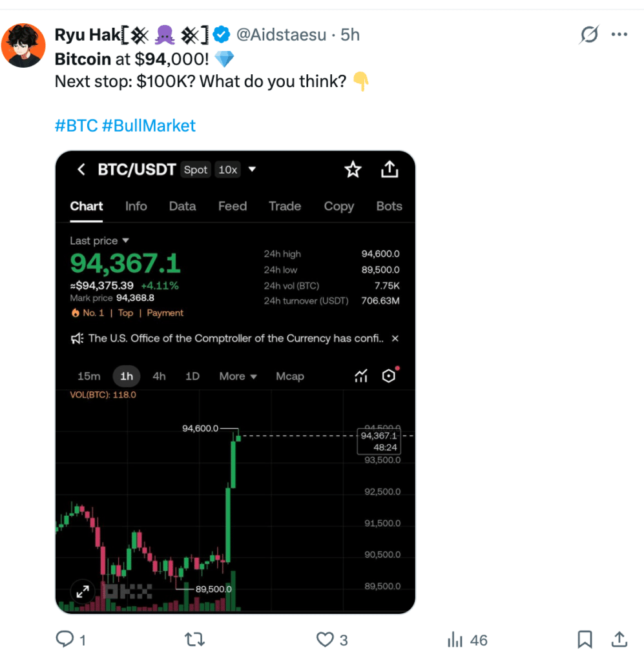Expand the BTC/USDT pair dropdown arrow
This screenshot has height=661, width=644.
click(253, 170)
